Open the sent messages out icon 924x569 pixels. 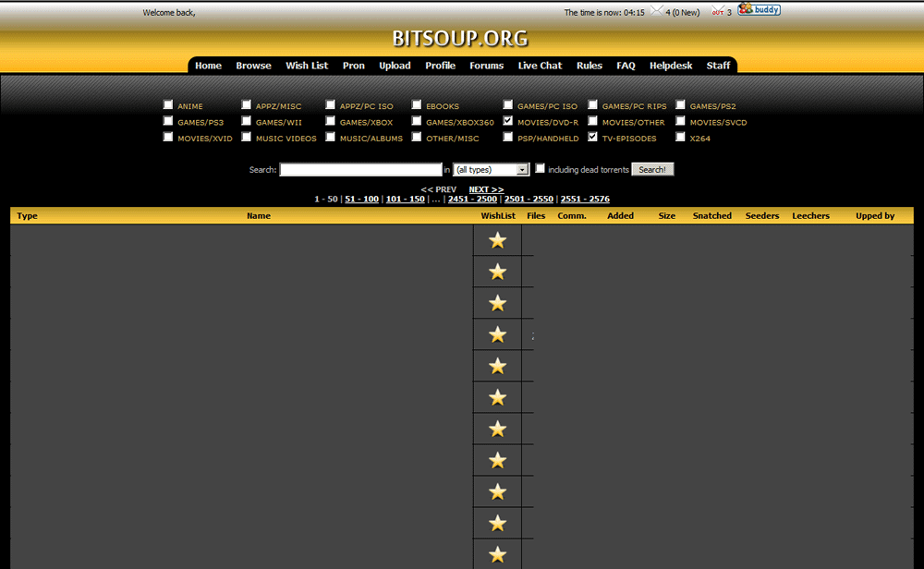(717, 10)
